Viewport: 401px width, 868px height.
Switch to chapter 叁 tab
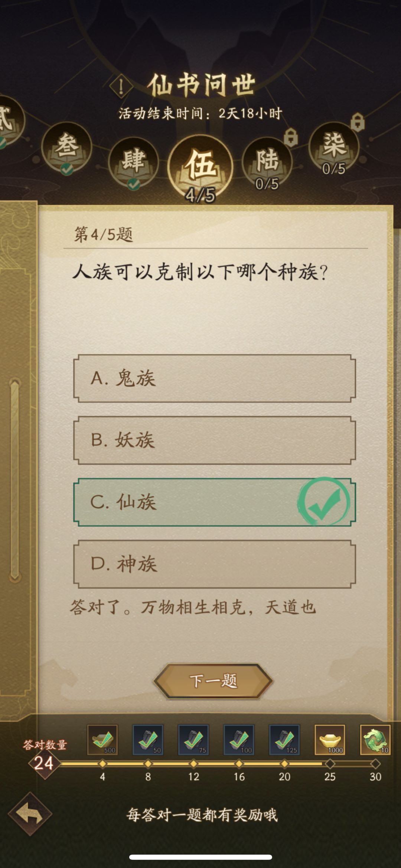(67, 147)
